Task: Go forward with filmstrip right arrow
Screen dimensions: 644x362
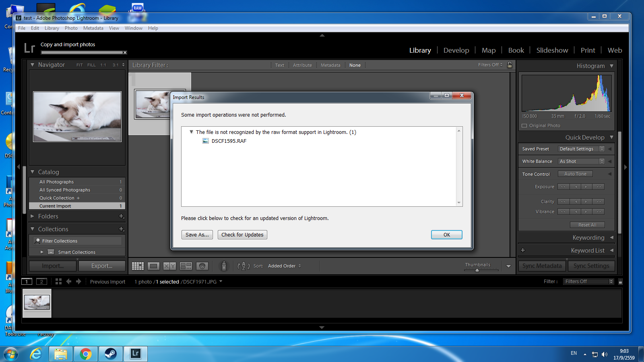Action: (78, 282)
